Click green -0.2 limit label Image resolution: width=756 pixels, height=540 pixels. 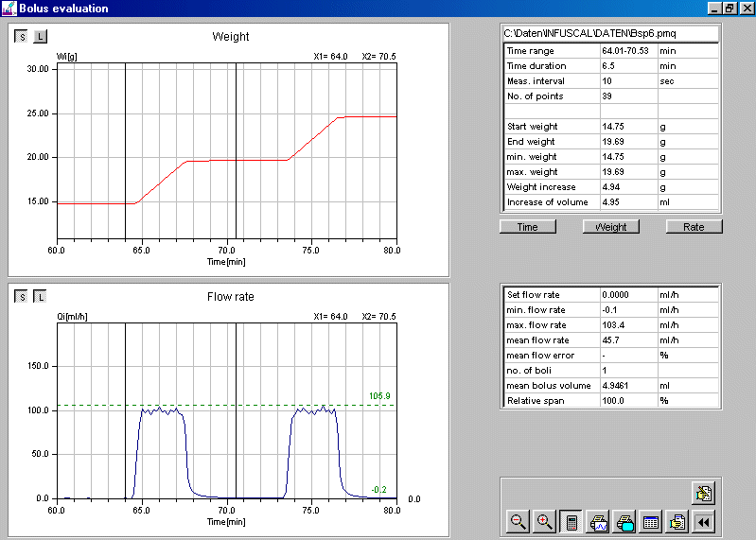378,490
